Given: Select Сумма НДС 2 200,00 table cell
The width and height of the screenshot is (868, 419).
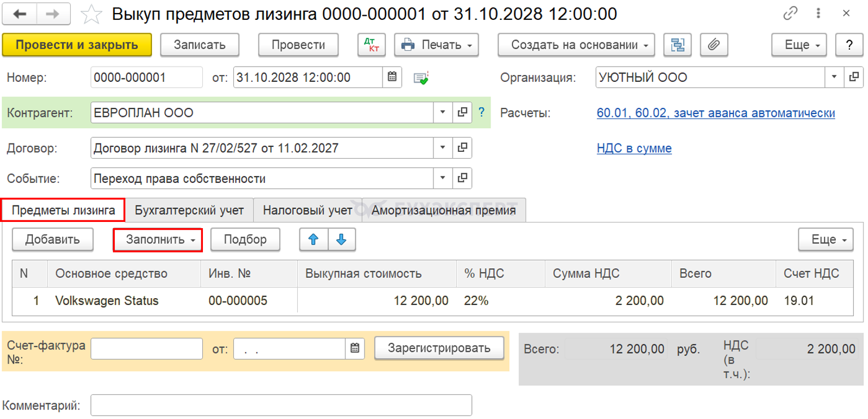Looking at the screenshot, I should pos(608,301).
